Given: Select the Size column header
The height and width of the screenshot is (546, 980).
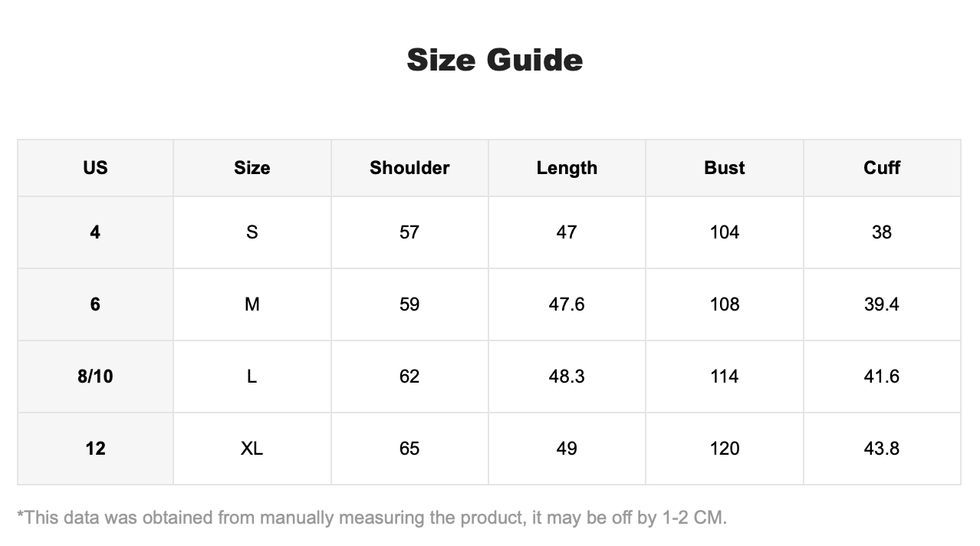Looking at the screenshot, I should pos(252,168).
